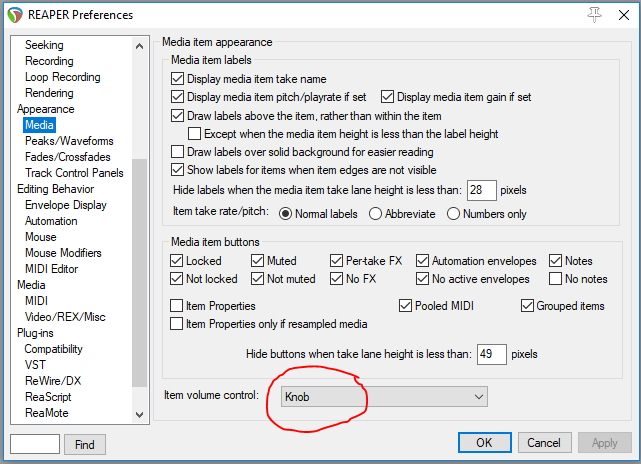Click the REAPER logo icon in title bar
Image resolution: width=641 pixels, height=464 pixels.
coord(15,15)
